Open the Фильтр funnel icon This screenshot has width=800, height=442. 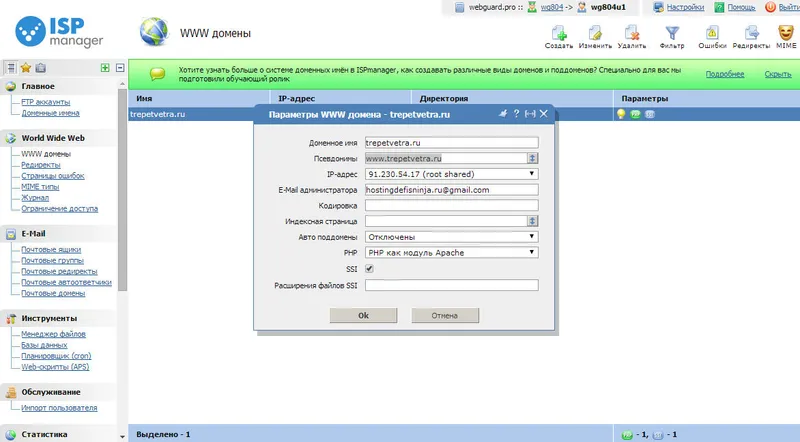pos(672,33)
